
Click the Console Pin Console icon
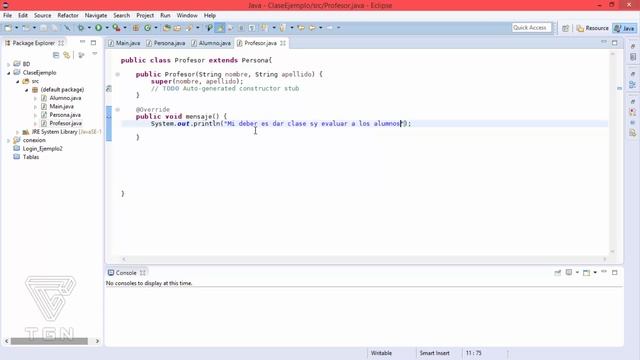(x=558, y=273)
